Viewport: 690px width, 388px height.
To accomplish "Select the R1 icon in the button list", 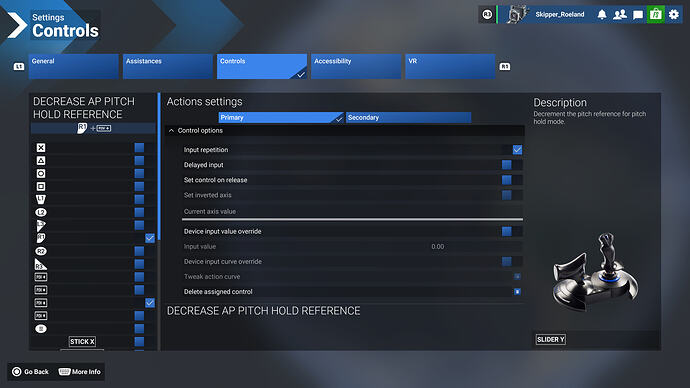I will [41, 238].
